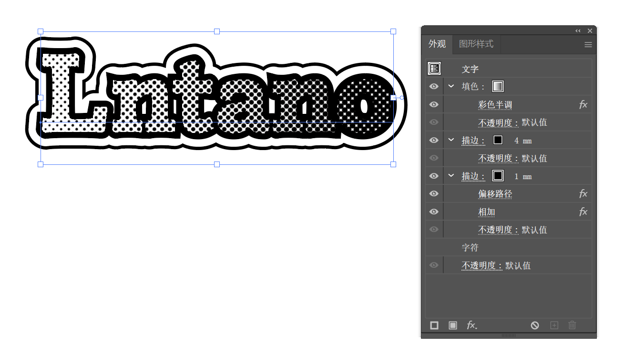
Task: Switch to the 外观 tab
Action: point(437,44)
